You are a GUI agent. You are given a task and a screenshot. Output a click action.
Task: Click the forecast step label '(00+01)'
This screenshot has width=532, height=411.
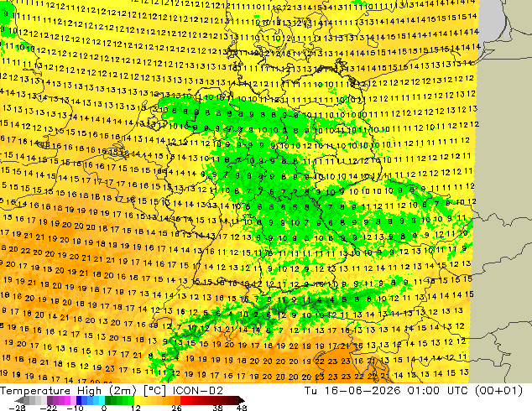pyautogui.click(x=498, y=391)
